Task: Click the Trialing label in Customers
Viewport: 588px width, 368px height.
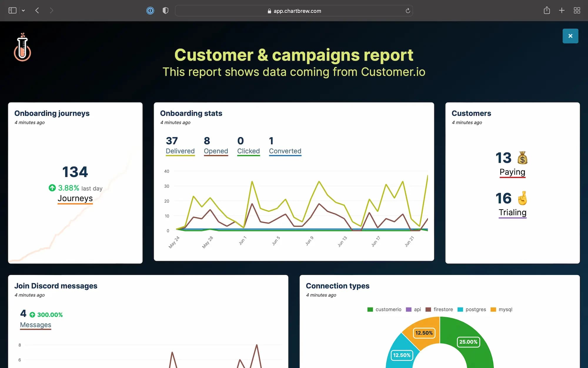Action: coord(512,212)
